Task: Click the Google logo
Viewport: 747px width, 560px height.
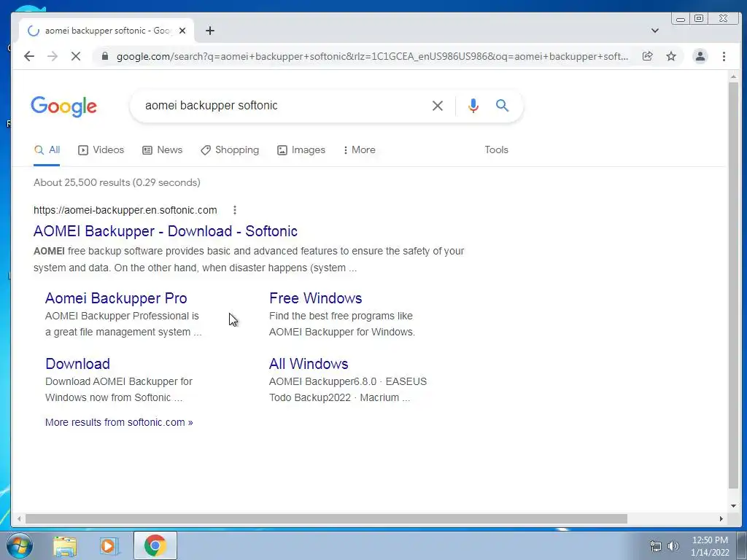Action: point(64,106)
